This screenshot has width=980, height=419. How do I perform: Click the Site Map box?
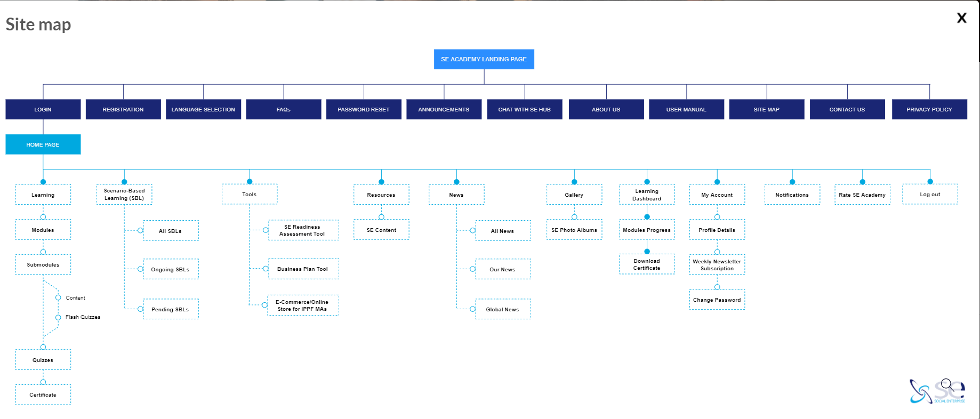pyautogui.click(x=767, y=109)
